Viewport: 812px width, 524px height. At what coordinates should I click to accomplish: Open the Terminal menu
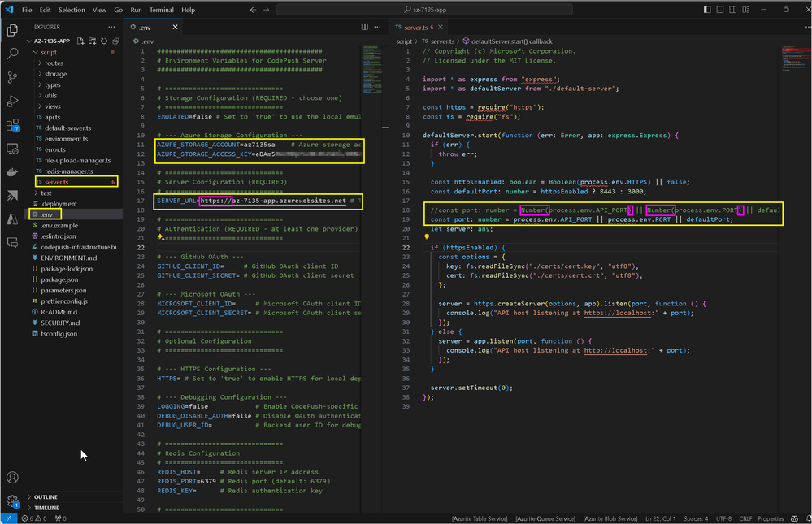click(x=162, y=10)
